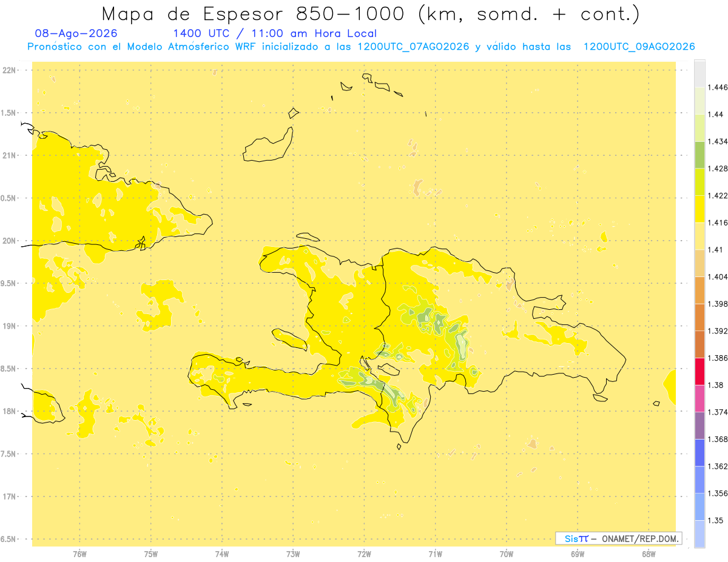Click the colorbar value '1.386'

718,358
